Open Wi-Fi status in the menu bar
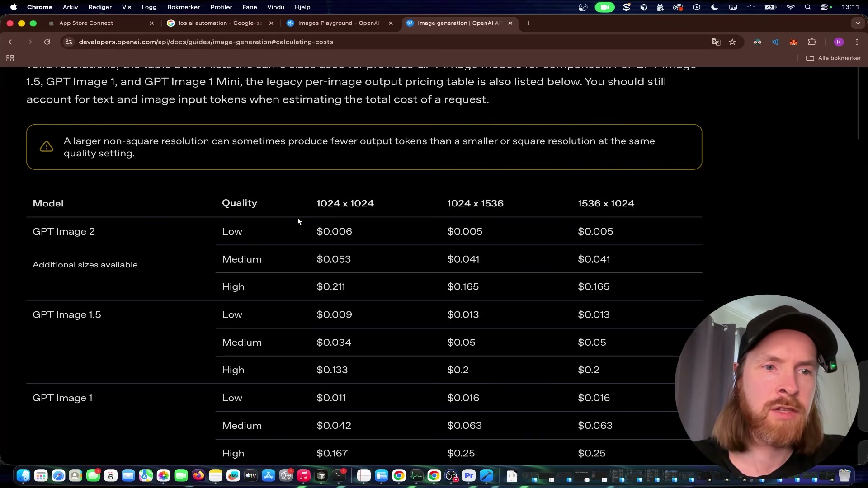 click(790, 7)
